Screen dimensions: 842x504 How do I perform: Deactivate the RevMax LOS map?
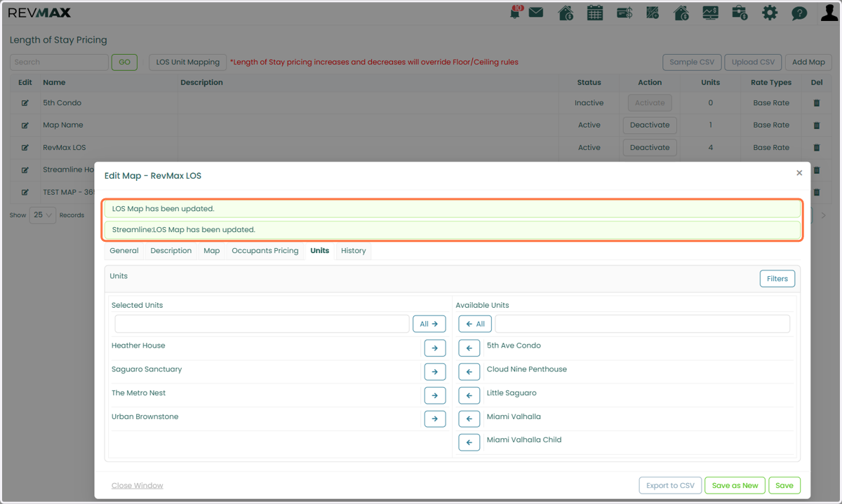click(x=650, y=148)
